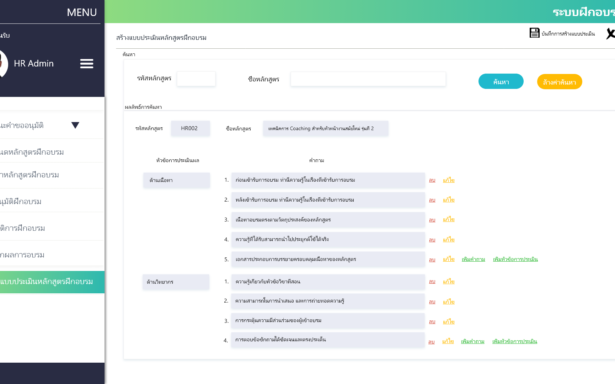Edit question 2 in ด้านเนื้อหา section
The width and height of the screenshot is (615, 384).
coord(449,200)
